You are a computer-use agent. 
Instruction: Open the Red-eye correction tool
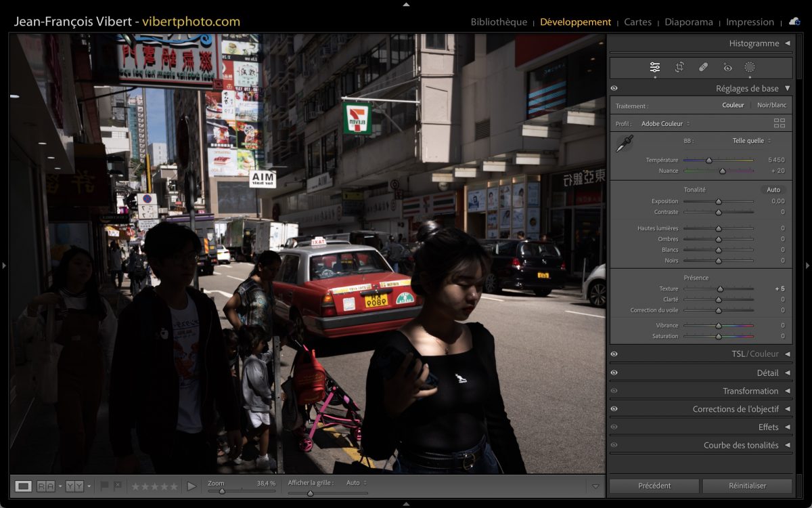[727, 67]
